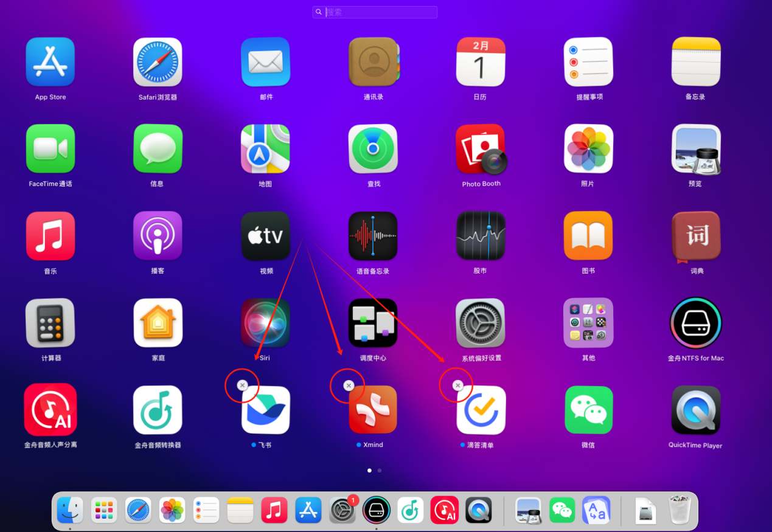772x532 pixels.
Task: Launch 金舟NTFS for Mac in Launchpad grid
Action: pos(696,323)
